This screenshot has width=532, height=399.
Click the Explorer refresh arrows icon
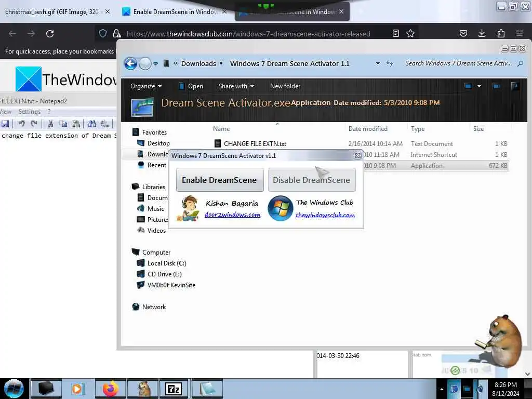click(x=390, y=63)
